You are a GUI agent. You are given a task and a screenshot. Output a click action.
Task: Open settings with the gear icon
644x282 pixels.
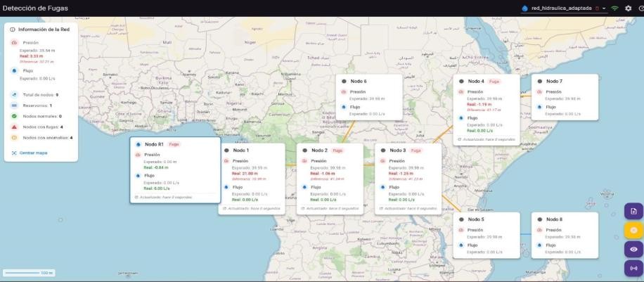coord(628,8)
